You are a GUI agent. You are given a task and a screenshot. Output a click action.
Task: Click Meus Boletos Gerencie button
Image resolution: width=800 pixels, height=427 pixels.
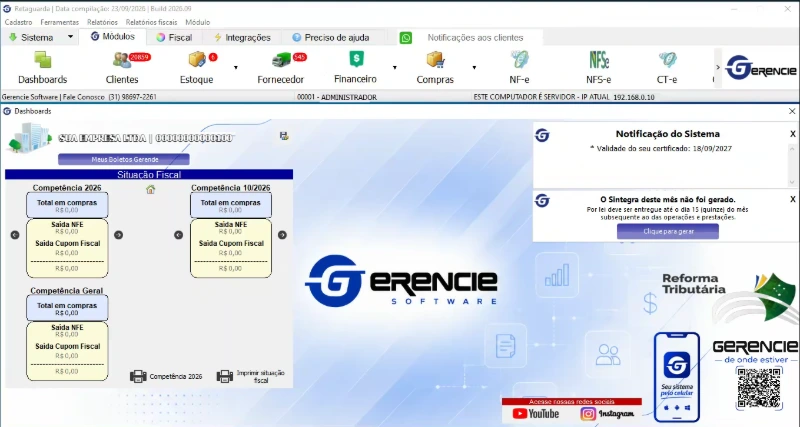[124, 160]
